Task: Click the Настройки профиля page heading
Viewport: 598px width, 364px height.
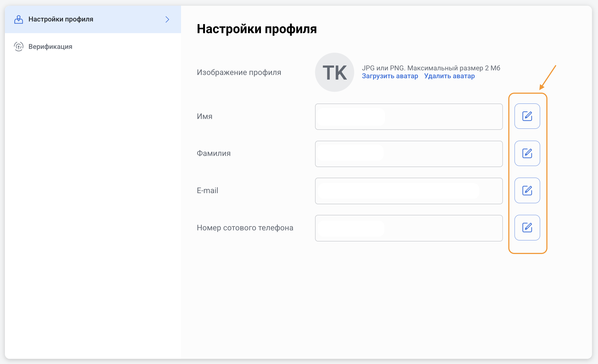Action: 257,29
